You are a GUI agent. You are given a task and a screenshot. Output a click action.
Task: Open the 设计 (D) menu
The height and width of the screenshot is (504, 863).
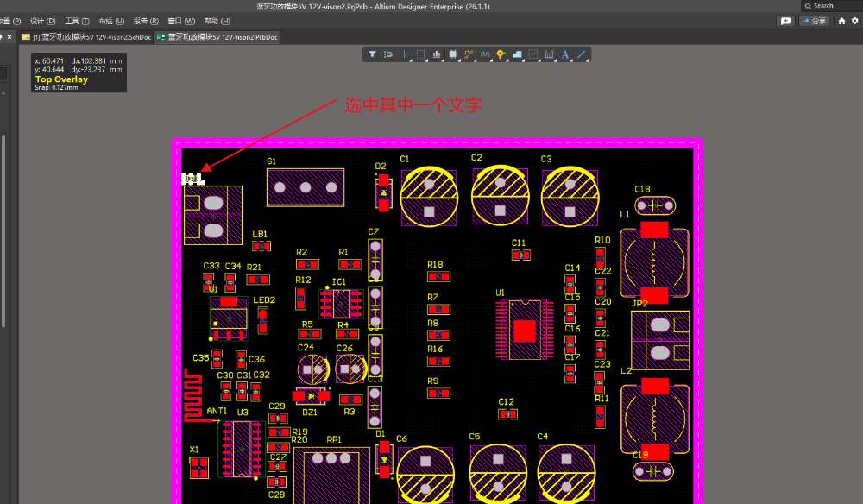click(43, 21)
